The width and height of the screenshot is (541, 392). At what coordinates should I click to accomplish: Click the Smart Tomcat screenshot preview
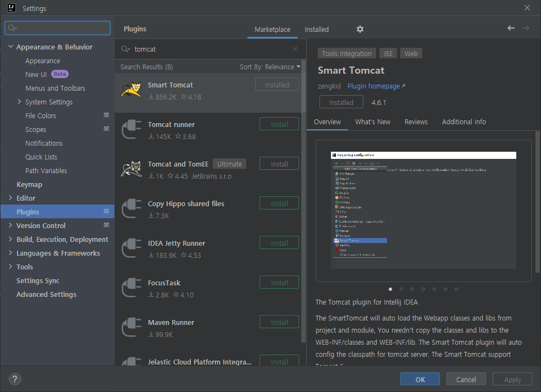(x=423, y=211)
